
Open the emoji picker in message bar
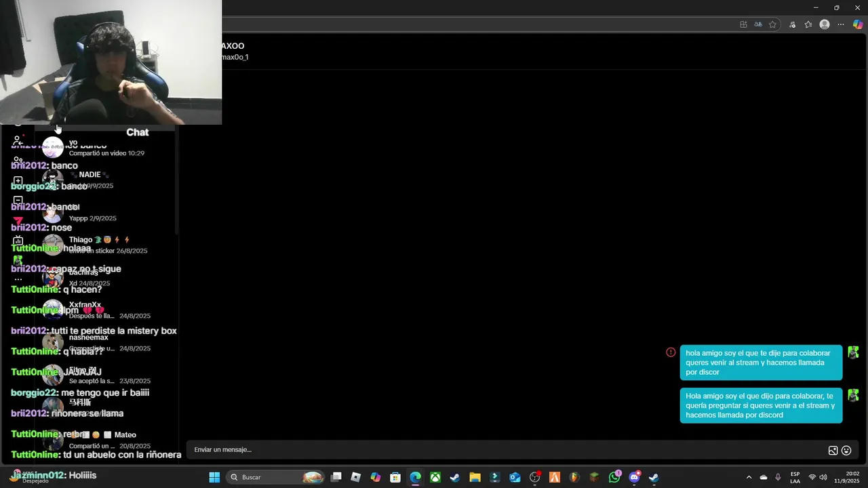[846, 451]
